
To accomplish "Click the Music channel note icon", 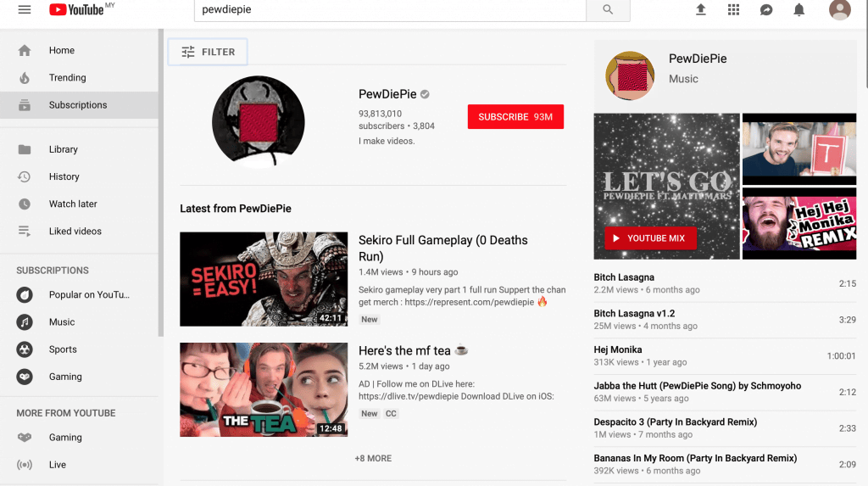I will pos(25,322).
